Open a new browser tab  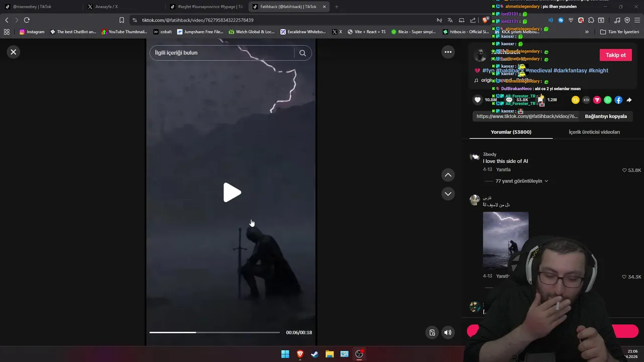337,7
